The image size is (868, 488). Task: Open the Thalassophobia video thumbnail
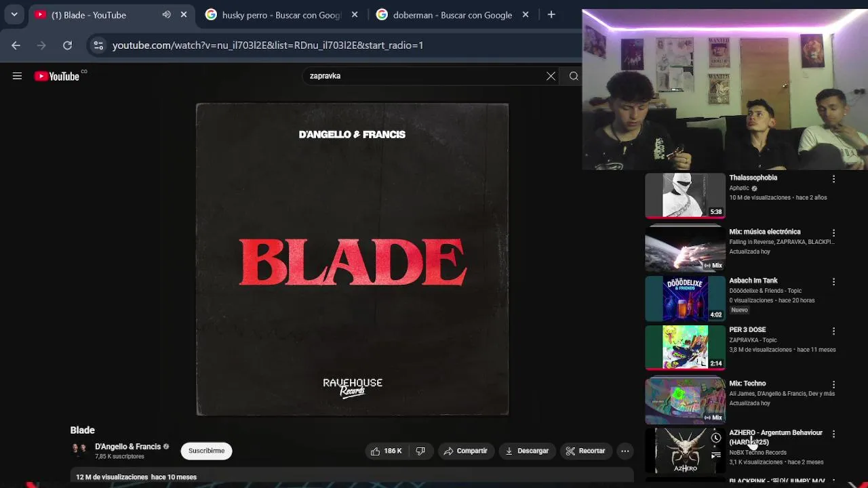[685, 196]
